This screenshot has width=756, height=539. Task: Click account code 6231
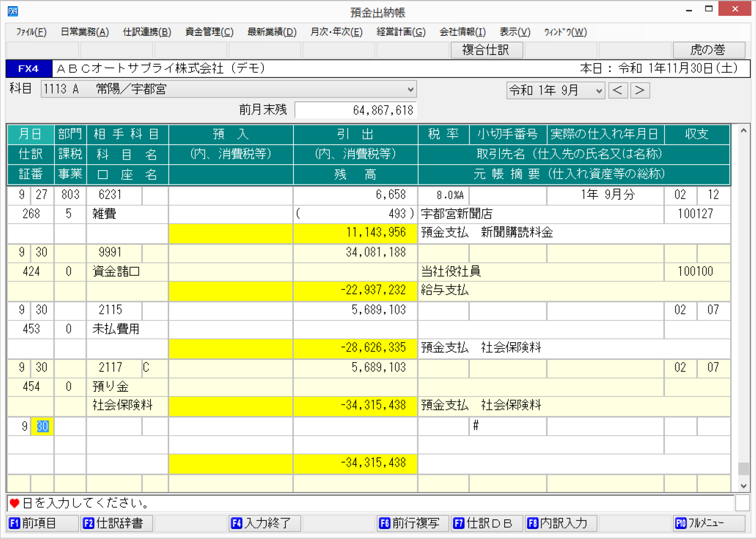coord(110,194)
